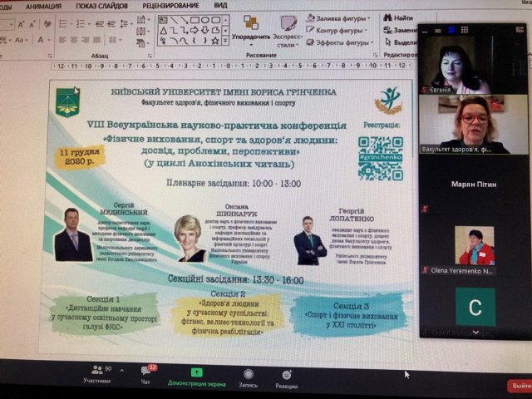Image resolution: width=532 pixels, height=399 pixels.
Task: Open the Участники participants panel
Action: [96, 373]
